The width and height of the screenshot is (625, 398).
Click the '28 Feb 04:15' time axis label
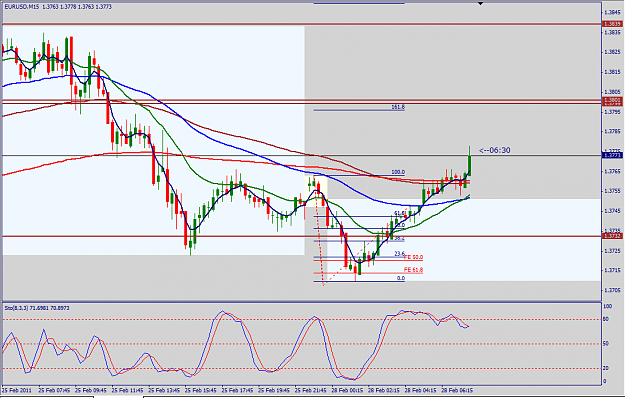(421, 390)
